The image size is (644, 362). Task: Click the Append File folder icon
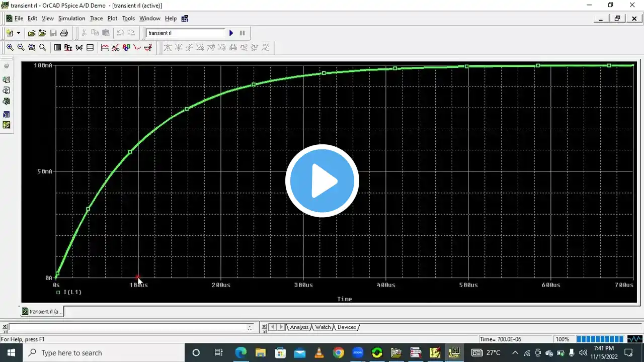42,33
